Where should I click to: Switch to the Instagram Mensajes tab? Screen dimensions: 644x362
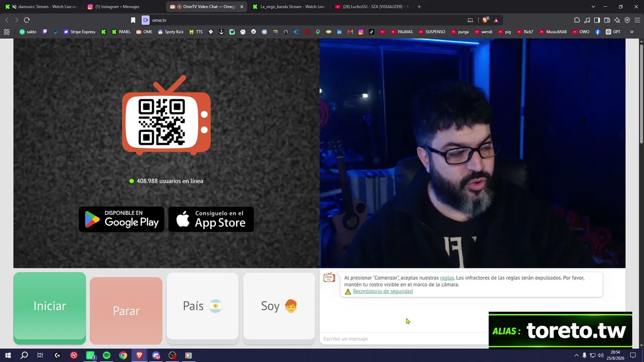tap(123, 7)
